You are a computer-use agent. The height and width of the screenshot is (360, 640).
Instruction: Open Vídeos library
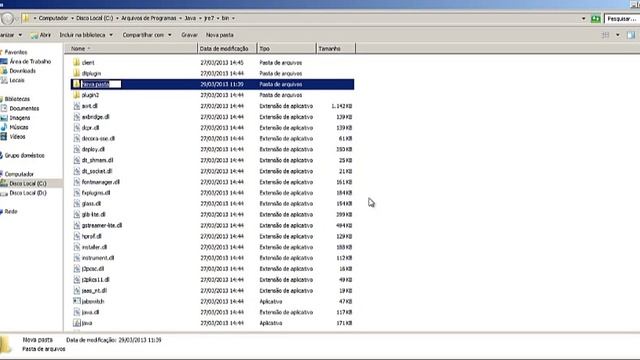tap(17, 137)
